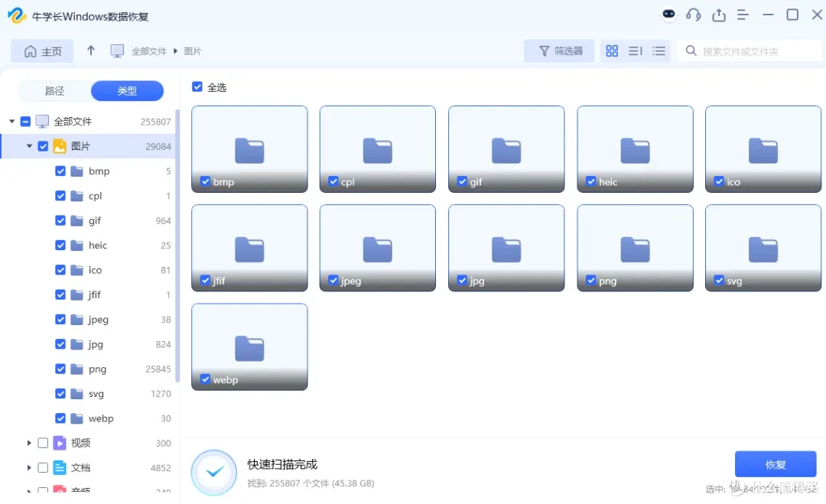Image resolution: width=826 pixels, height=504 pixels.
Task: Check the 视频 checkbox in tree
Action: [x=43, y=443]
